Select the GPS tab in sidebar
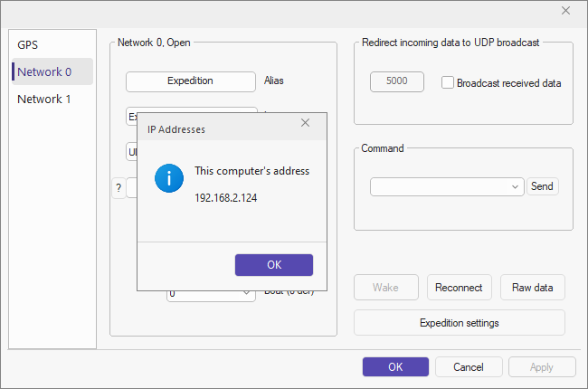The height and width of the screenshot is (389, 588). (x=28, y=44)
